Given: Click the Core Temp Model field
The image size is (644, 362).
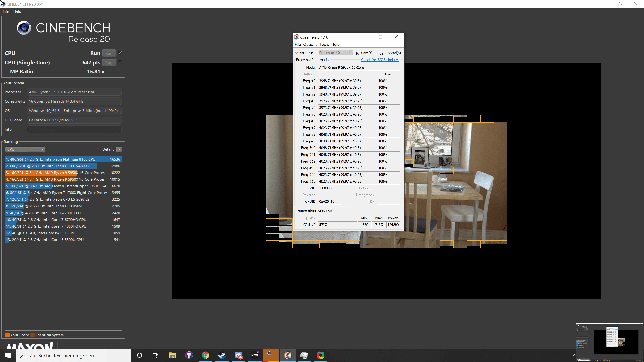Looking at the screenshot, I should (359, 67).
